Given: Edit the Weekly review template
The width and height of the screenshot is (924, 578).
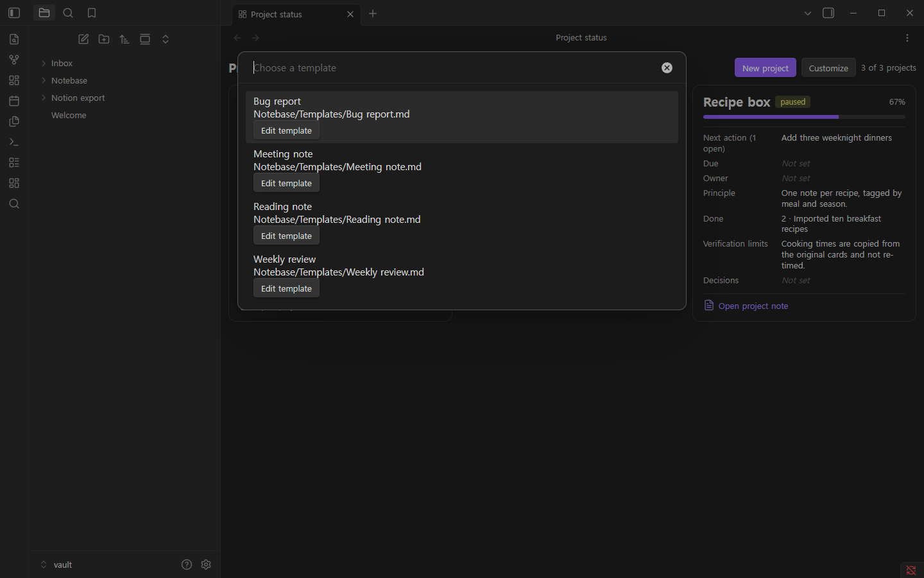Looking at the screenshot, I should (x=286, y=288).
